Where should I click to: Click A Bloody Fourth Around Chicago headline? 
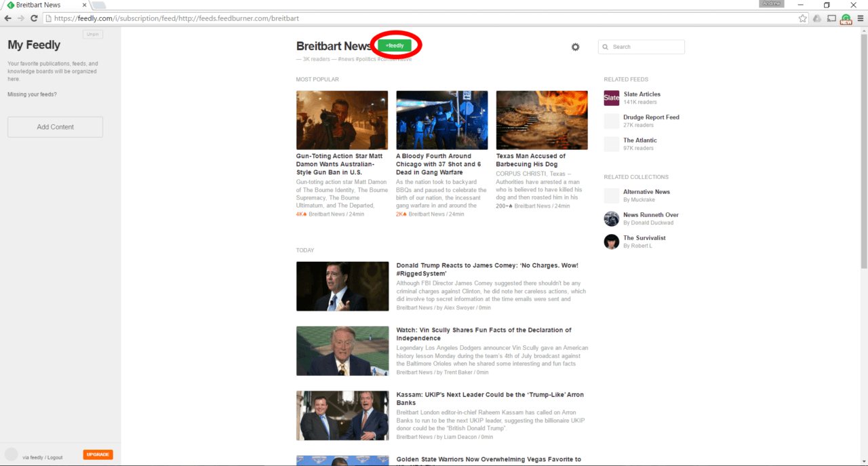click(439, 164)
